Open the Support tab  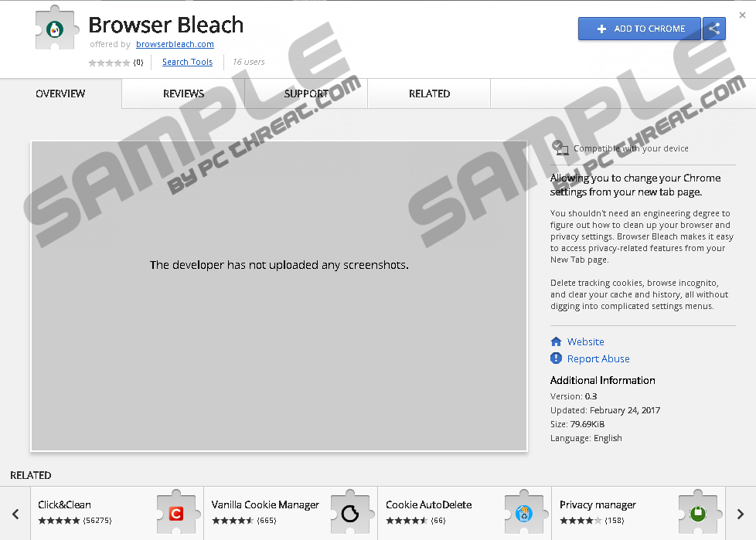[306, 93]
